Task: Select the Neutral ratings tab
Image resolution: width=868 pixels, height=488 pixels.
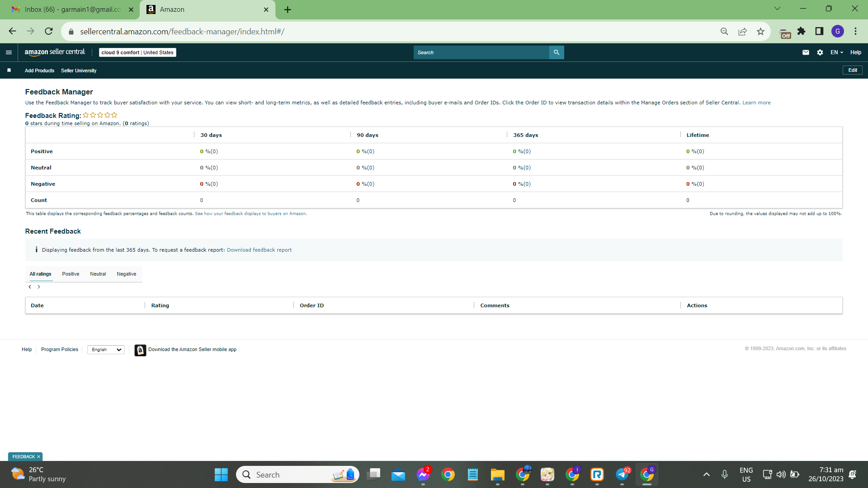Action: pos(98,274)
